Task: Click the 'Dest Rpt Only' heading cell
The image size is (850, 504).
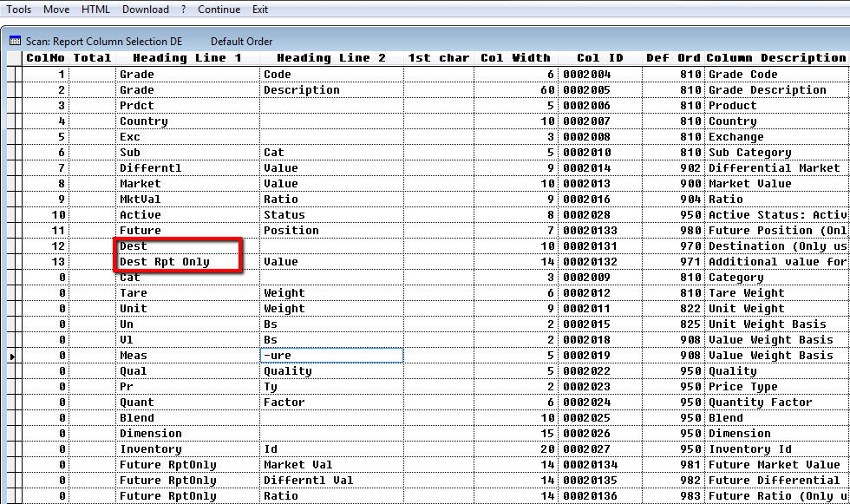Action: point(187,262)
